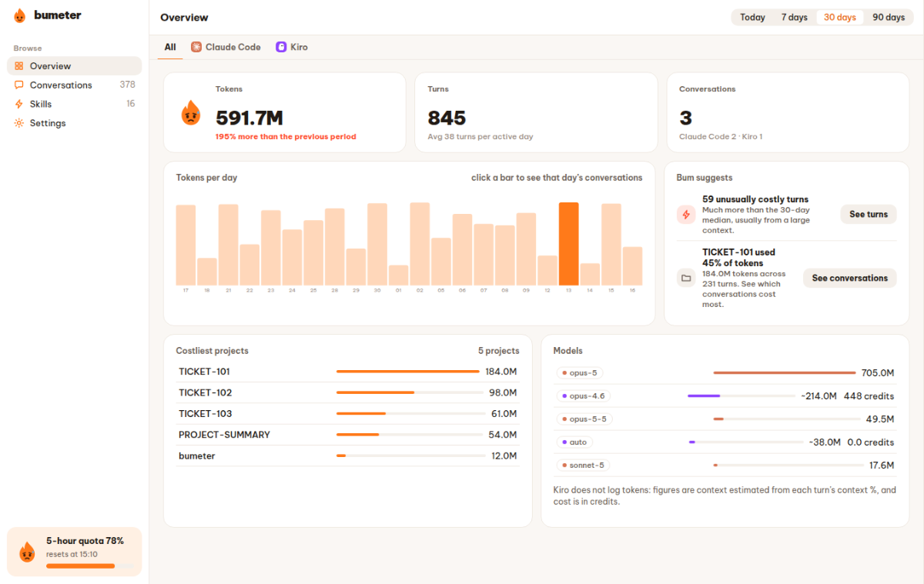Click the Overview grid icon in sidebar
The image size is (924, 584).
coord(19,66)
